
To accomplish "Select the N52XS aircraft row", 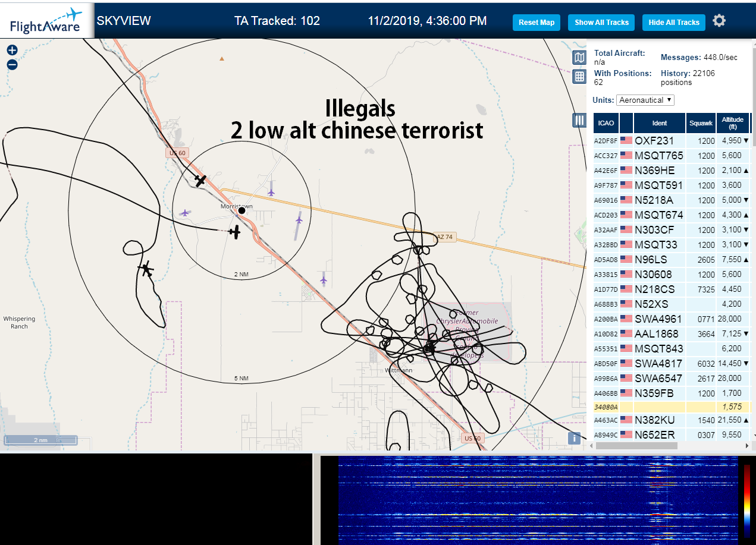I will [x=672, y=304].
